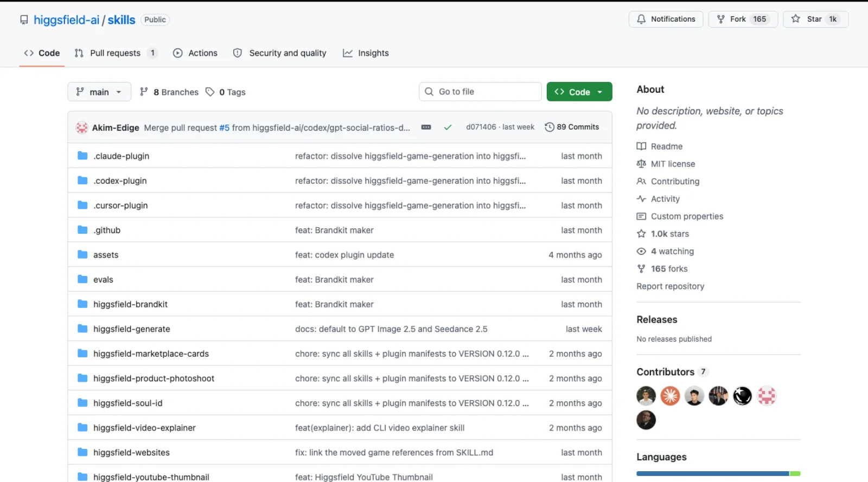Screen dimensions: 868x482
Task: Open the main branch dropdown
Action: coord(99,92)
